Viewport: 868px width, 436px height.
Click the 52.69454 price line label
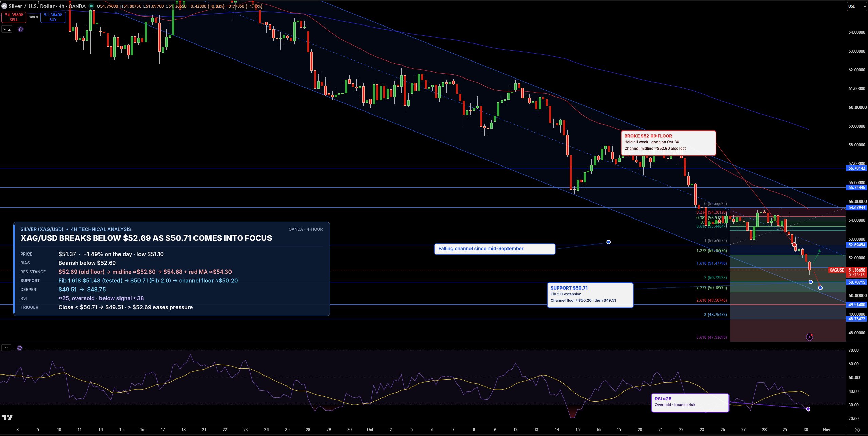856,245
